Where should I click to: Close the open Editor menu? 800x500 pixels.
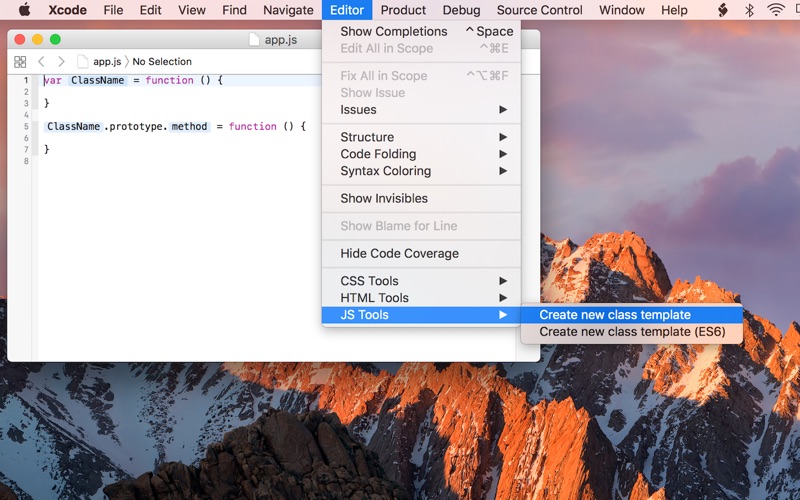click(347, 10)
